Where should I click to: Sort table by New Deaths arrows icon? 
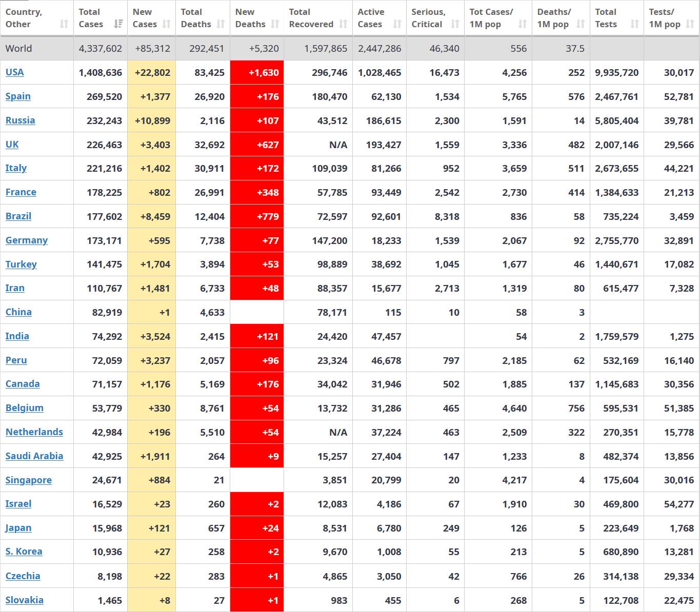point(275,24)
